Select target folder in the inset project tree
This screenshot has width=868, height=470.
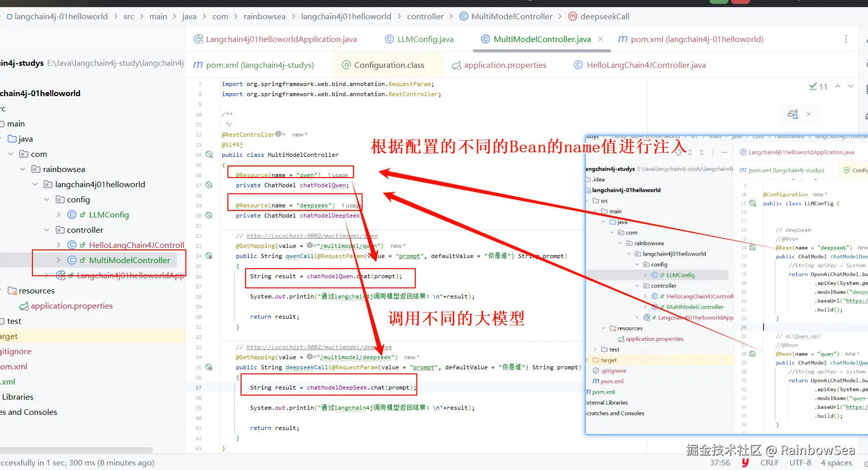click(x=608, y=360)
